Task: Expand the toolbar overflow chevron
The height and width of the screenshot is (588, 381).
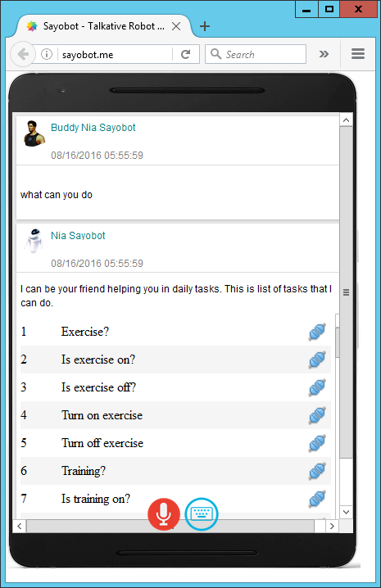Action: coord(324,54)
